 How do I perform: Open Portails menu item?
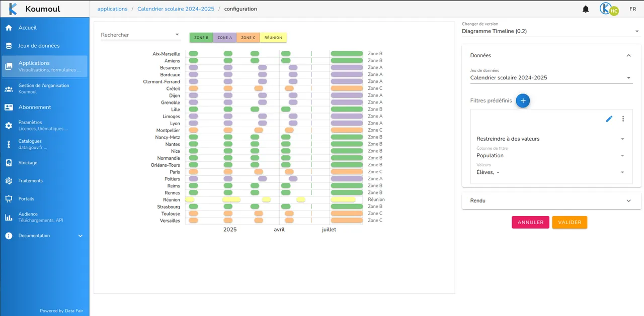(45, 198)
